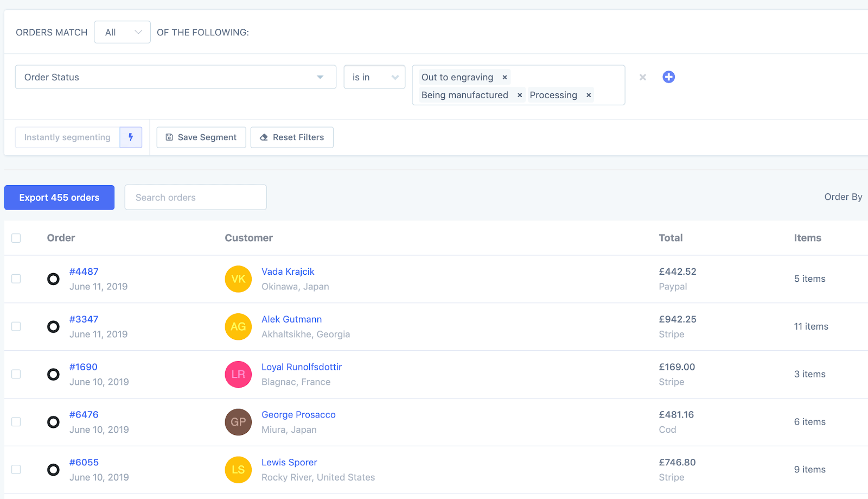Viewport: 868px width, 499px height.
Task: Click the VK avatar for Vada Krajcik
Action: 238,279
